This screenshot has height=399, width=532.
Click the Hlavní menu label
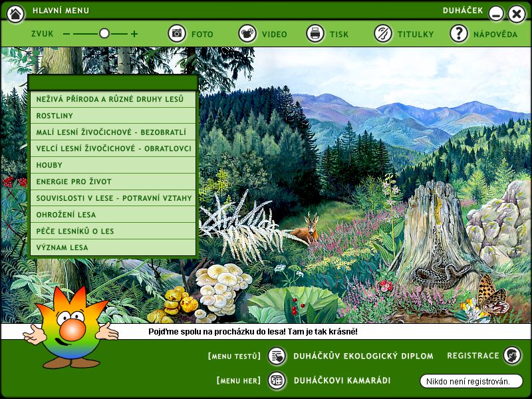click(61, 11)
